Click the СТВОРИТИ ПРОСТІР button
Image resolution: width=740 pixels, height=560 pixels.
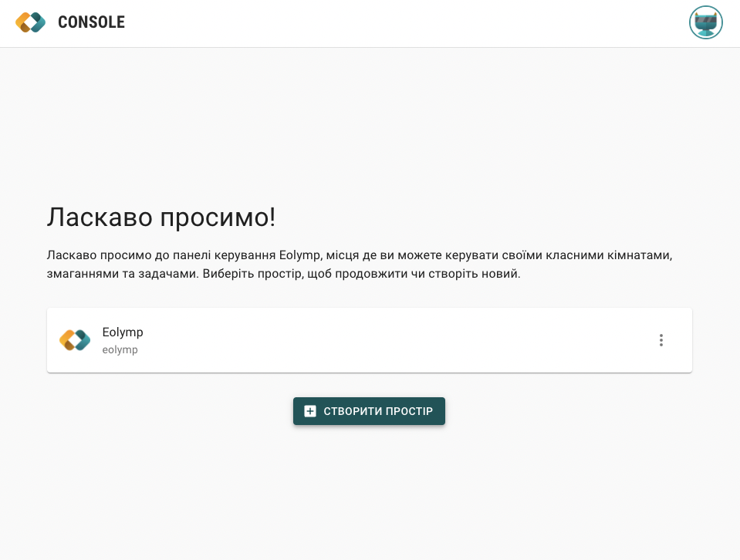coord(369,411)
